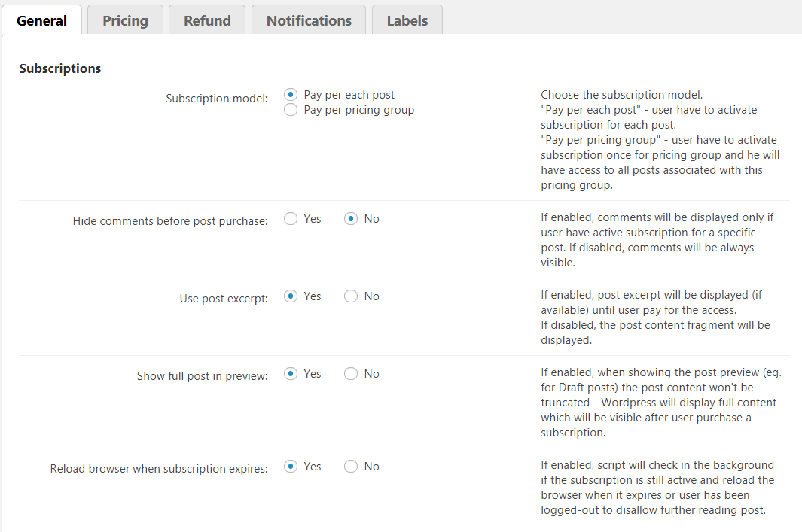Screen dimensions: 802x532
Task: Switch to the Pricing tab
Action: (125, 20)
